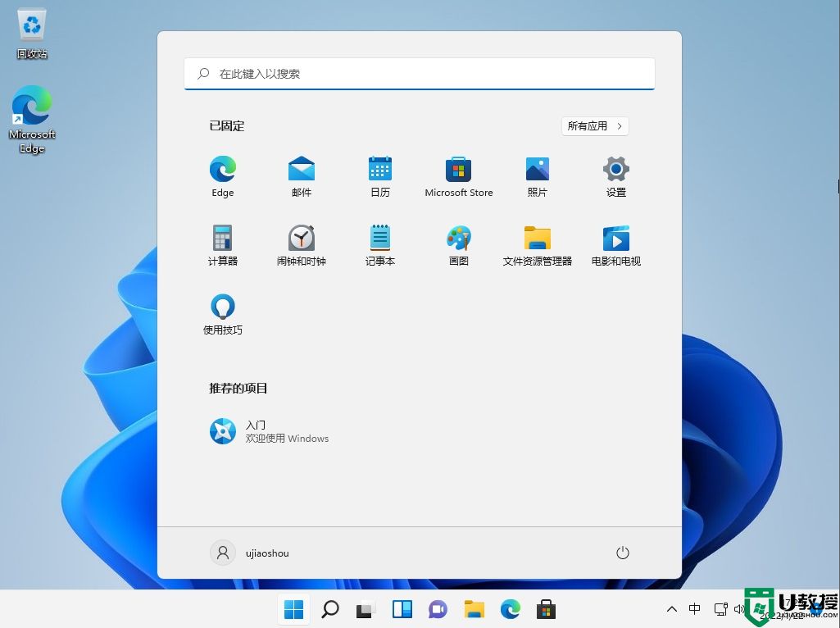Open the 邮件 (Mail) app
The image size is (840, 628).
coord(301,175)
